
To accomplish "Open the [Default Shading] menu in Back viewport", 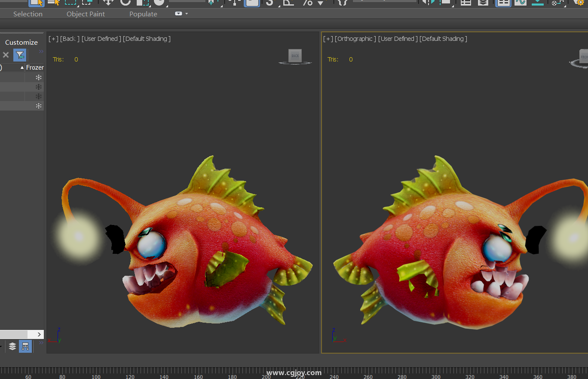I will 147,39.
